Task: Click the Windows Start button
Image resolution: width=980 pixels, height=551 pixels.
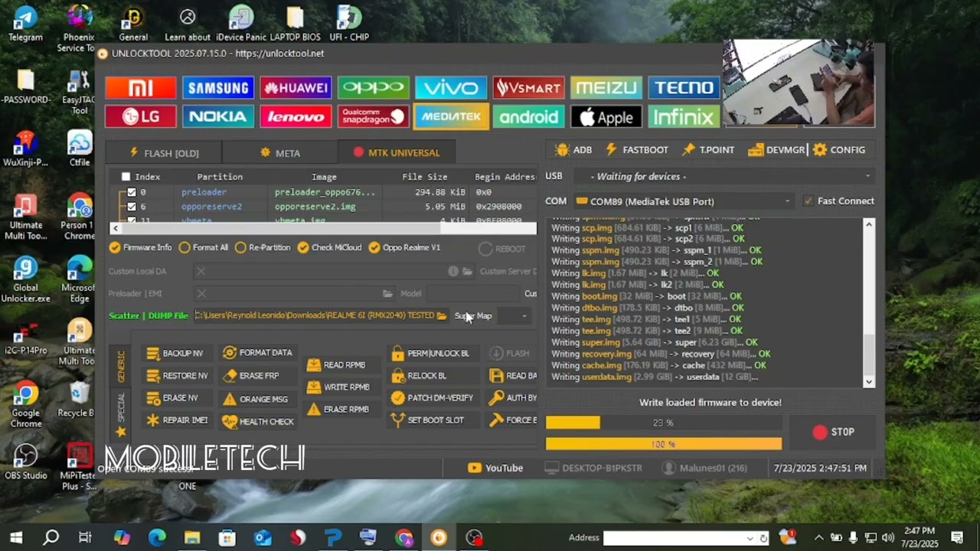Action: 16,537
